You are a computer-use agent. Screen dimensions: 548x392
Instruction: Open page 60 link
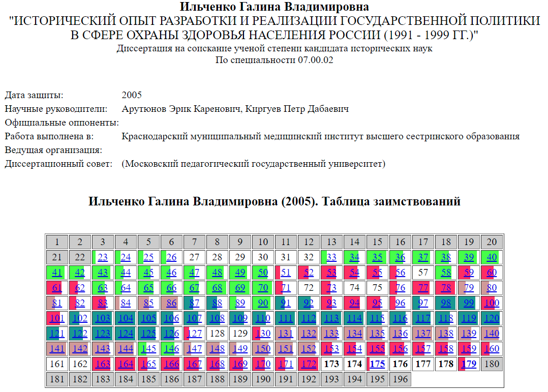pyautogui.click(x=492, y=273)
